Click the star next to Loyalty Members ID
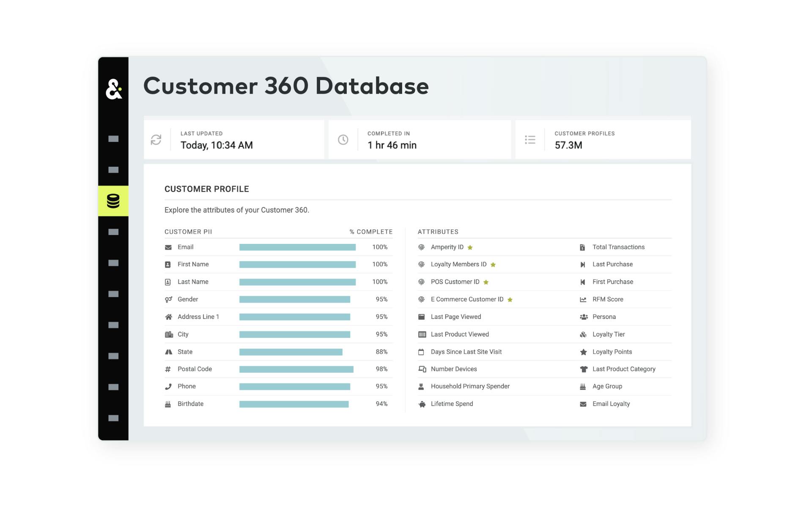 pyautogui.click(x=493, y=265)
